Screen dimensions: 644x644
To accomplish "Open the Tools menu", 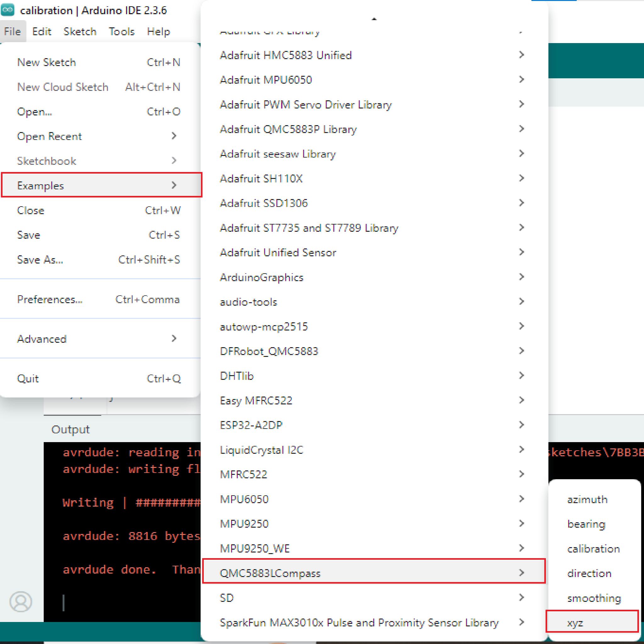I will [x=121, y=32].
